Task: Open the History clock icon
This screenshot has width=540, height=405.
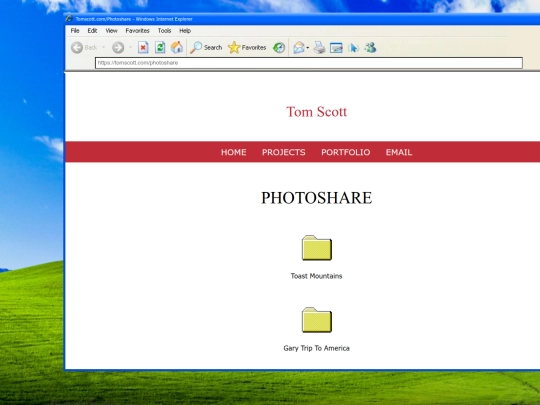Action: [x=279, y=48]
